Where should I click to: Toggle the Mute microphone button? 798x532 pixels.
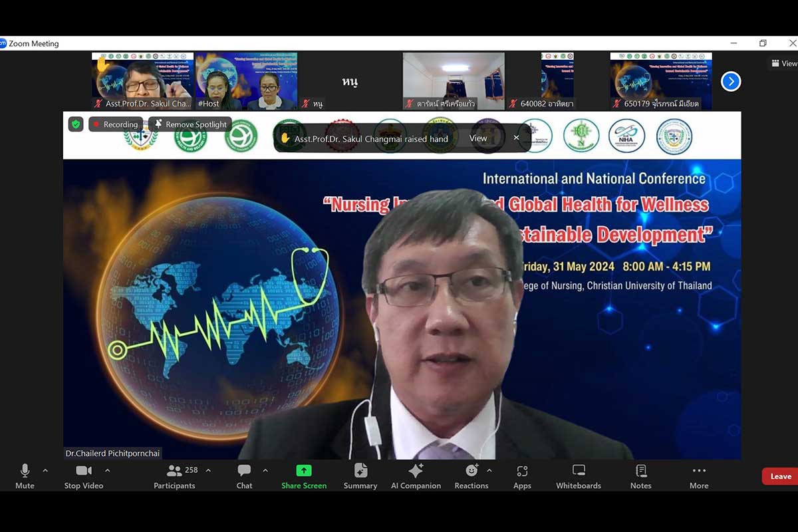click(25, 475)
